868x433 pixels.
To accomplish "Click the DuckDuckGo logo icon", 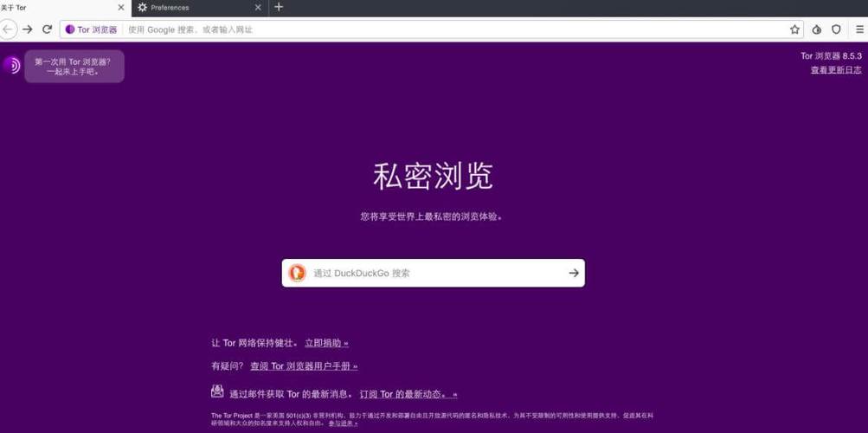I will (298, 273).
